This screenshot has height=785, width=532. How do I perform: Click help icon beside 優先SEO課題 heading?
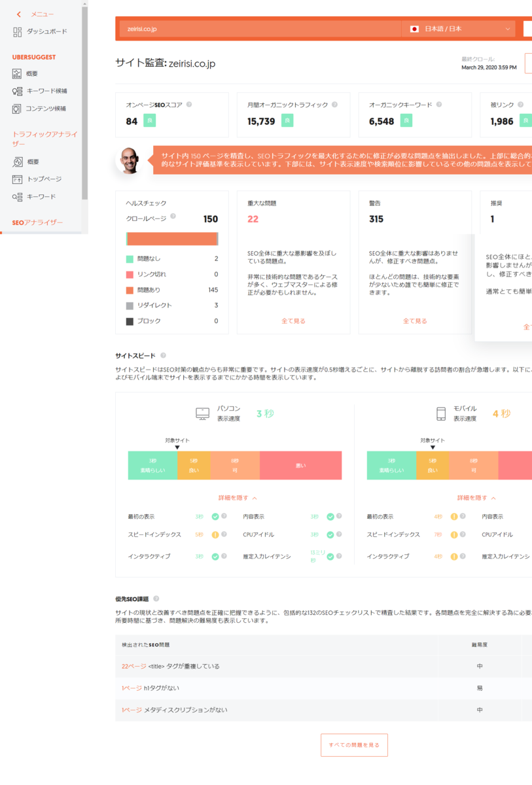[x=156, y=599]
